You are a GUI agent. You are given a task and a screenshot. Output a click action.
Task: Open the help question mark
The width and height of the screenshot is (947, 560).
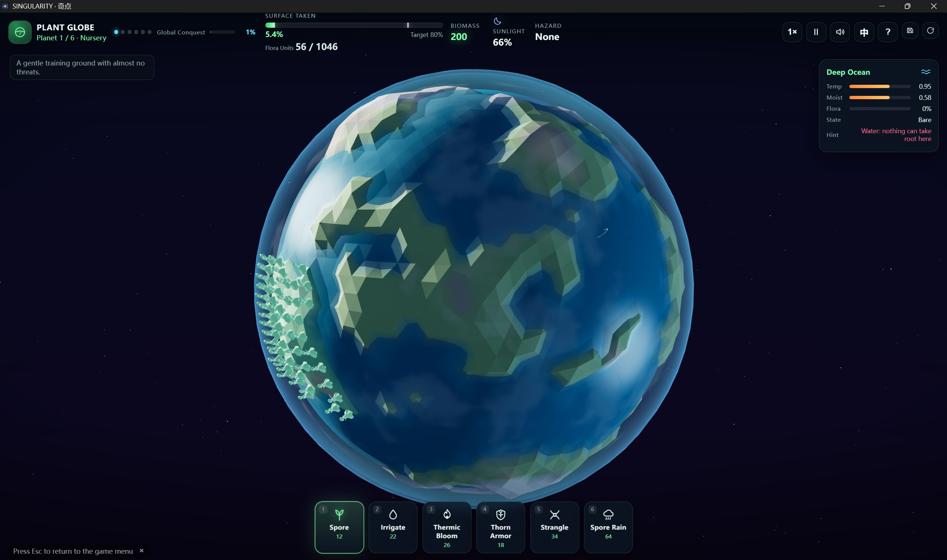[x=887, y=32]
